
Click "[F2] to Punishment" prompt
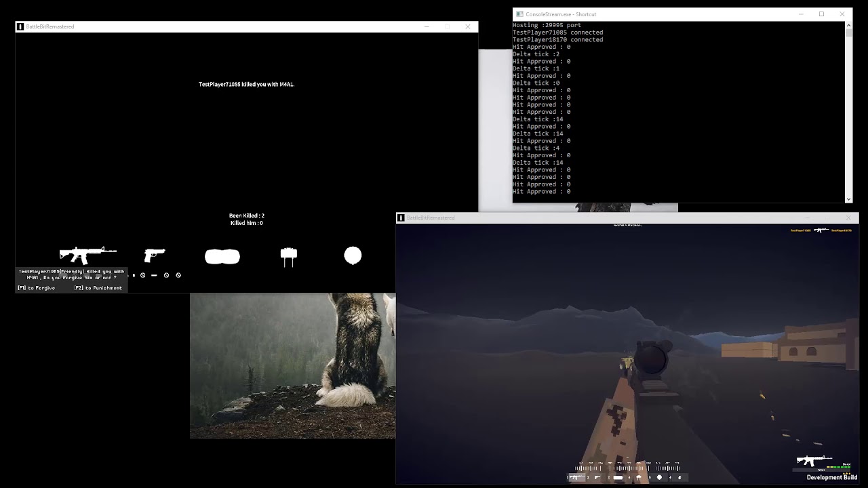tap(98, 288)
